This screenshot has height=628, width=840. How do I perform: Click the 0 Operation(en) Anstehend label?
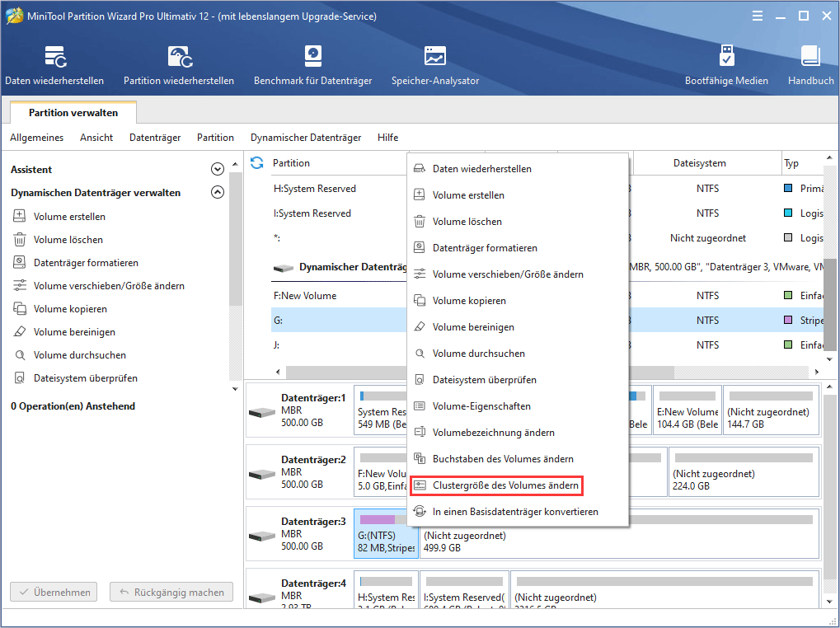point(73,405)
